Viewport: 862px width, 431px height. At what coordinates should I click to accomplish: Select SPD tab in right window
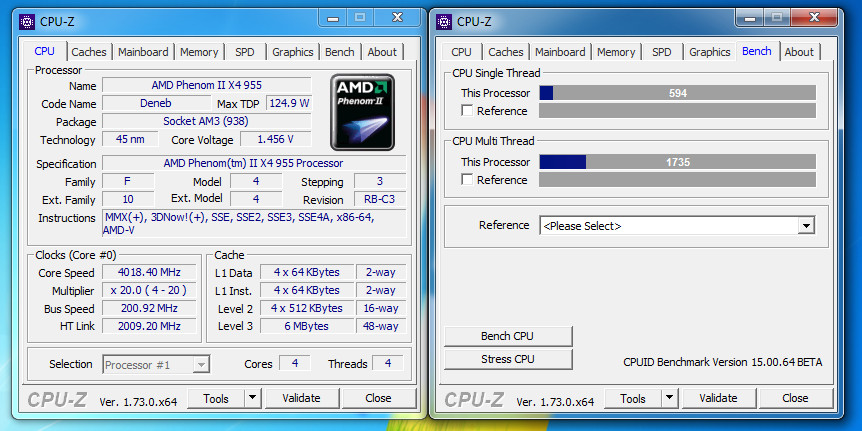(x=661, y=52)
